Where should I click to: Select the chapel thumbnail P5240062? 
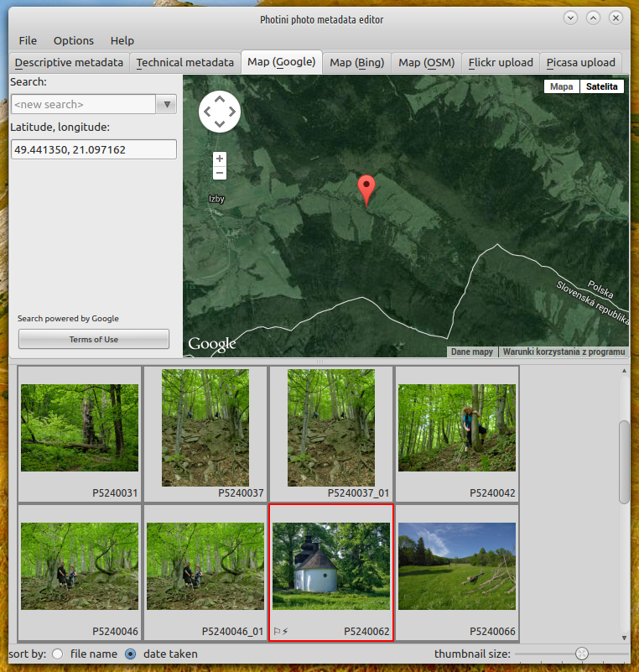tap(331, 573)
